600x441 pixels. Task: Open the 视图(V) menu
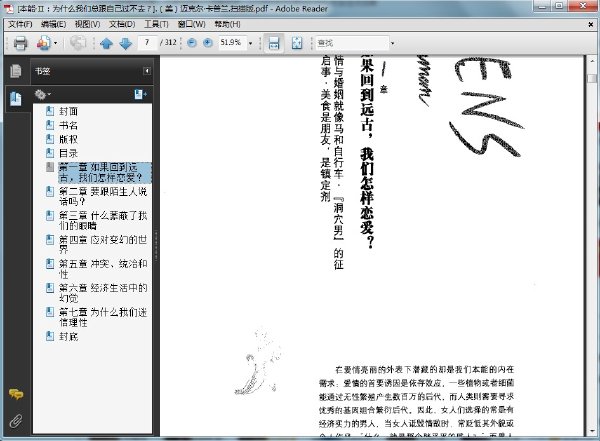pyautogui.click(x=88, y=24)
